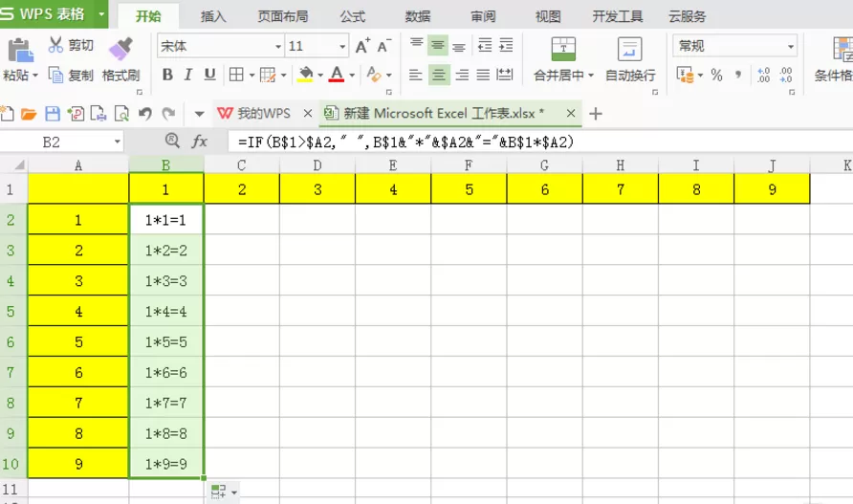
Task: Click the Save floppy disk icon
Action: [x=53, y=113]
